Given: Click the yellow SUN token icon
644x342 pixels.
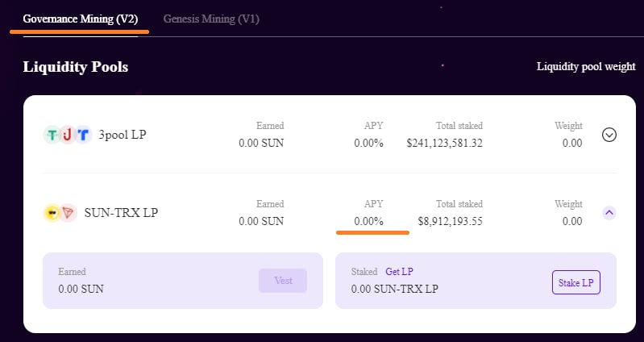Looking at the screenshot, I should (x=52, y=213).
